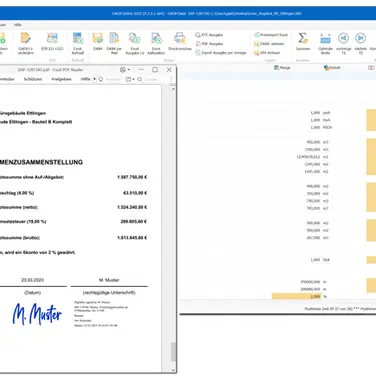
Task: Click the Menge column header
Action: click(282, 68)
